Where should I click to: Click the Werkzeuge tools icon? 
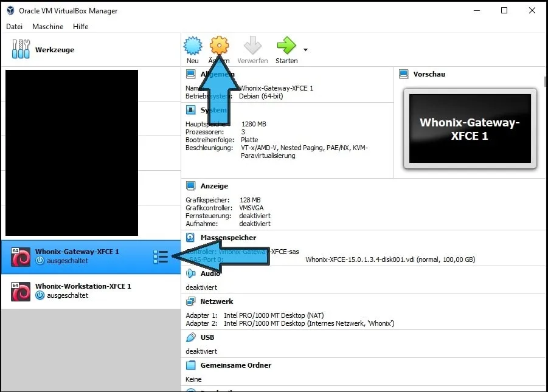pyautogui.click(x=21, y=49)
